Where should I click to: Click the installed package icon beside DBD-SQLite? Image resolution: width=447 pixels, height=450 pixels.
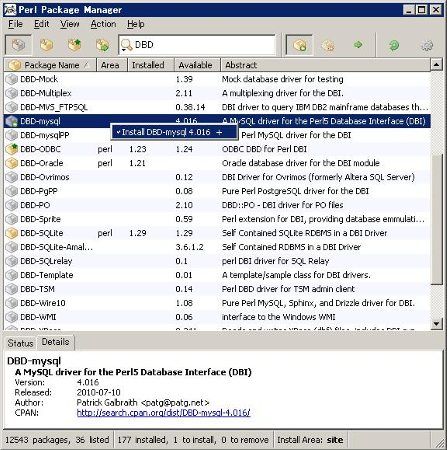(12, 233)
